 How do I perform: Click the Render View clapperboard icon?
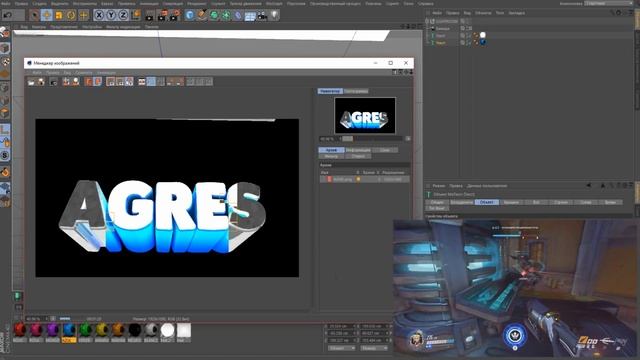(150, 16)
